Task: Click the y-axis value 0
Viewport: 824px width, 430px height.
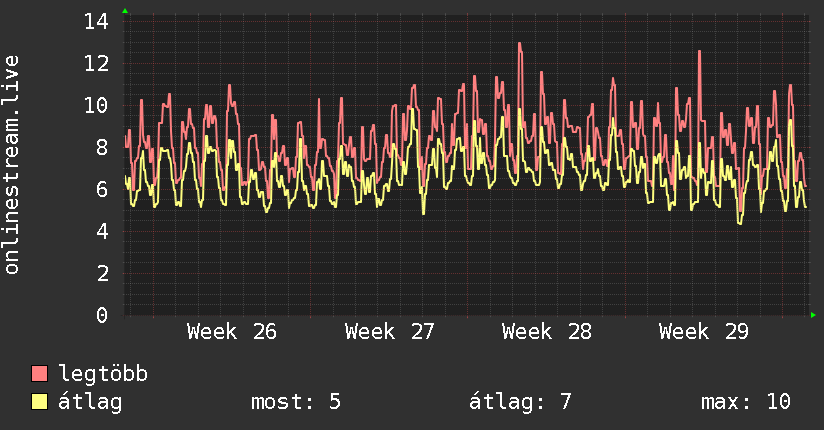Action: (102, 315)
